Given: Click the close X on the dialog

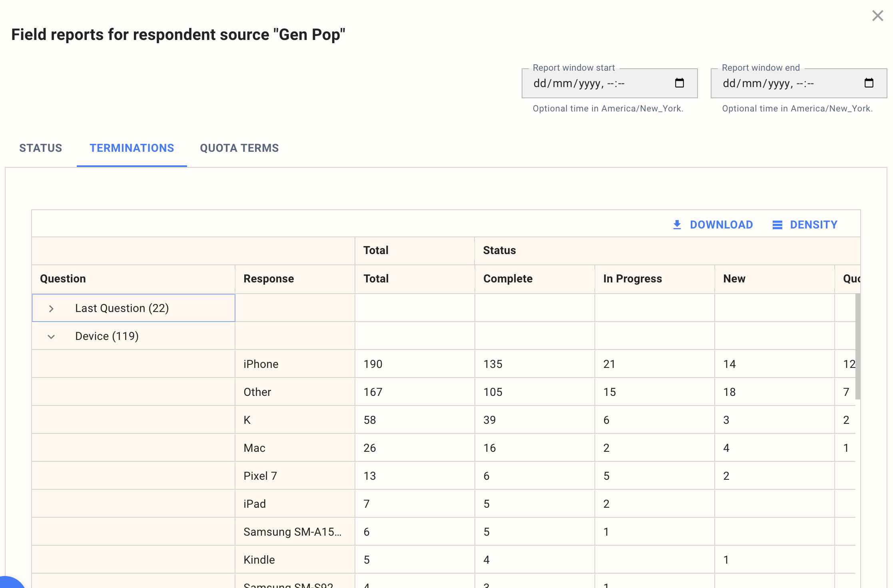Looking at the screenshot, I should (x=877, y=16).
